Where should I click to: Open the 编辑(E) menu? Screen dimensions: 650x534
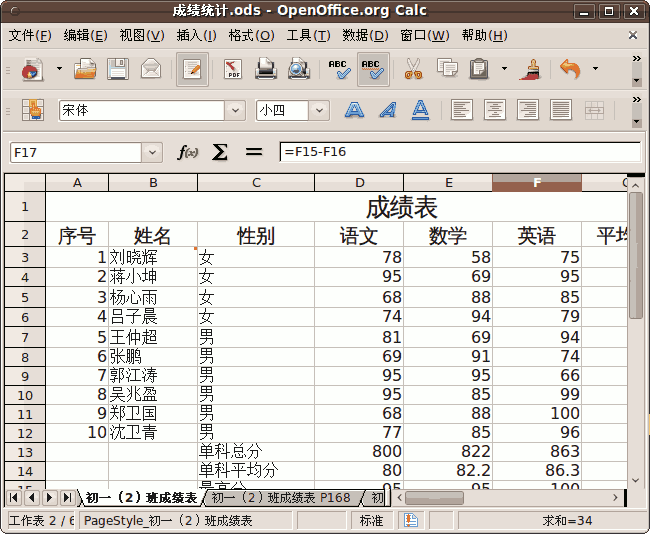[x=85, y=35]
